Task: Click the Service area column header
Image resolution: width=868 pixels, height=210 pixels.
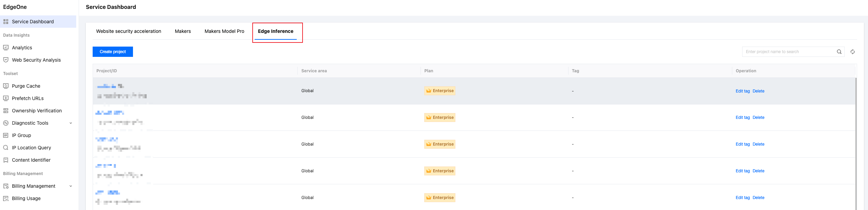Action: point(314,71)
